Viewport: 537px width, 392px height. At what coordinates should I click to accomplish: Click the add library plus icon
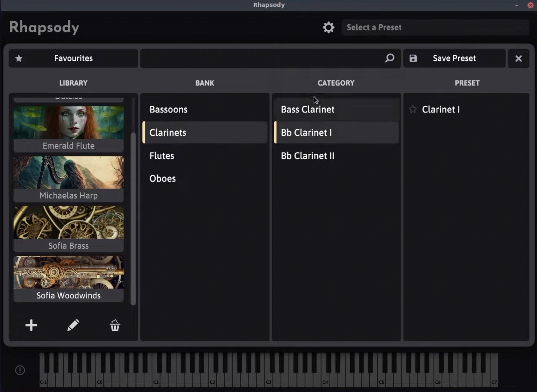(31, 325)
